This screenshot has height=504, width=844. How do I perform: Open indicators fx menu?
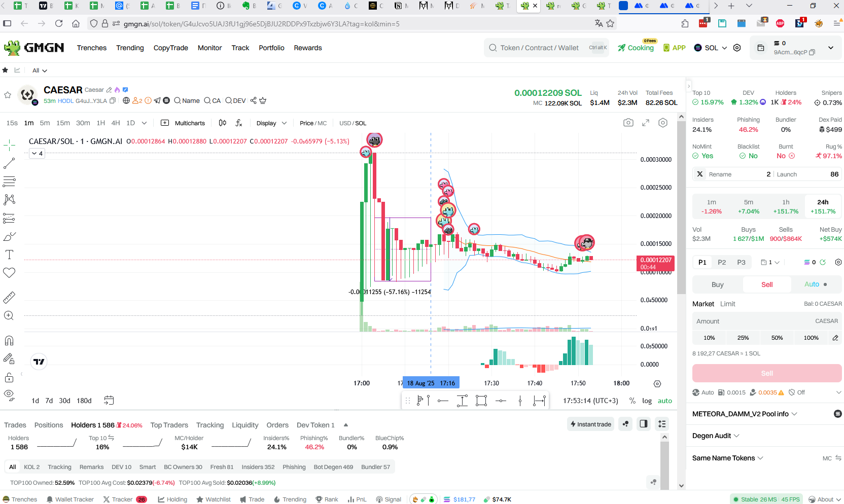click(239, 123)
